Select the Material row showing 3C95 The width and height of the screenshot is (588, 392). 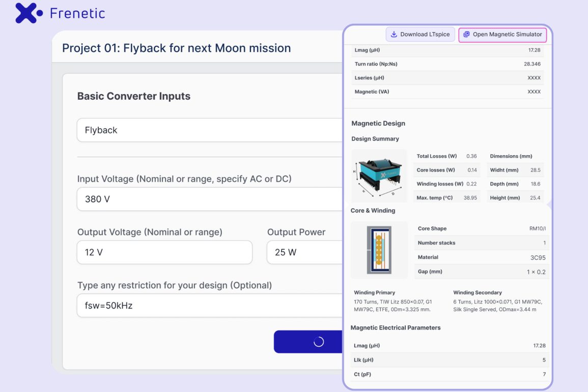coord(481,258)
